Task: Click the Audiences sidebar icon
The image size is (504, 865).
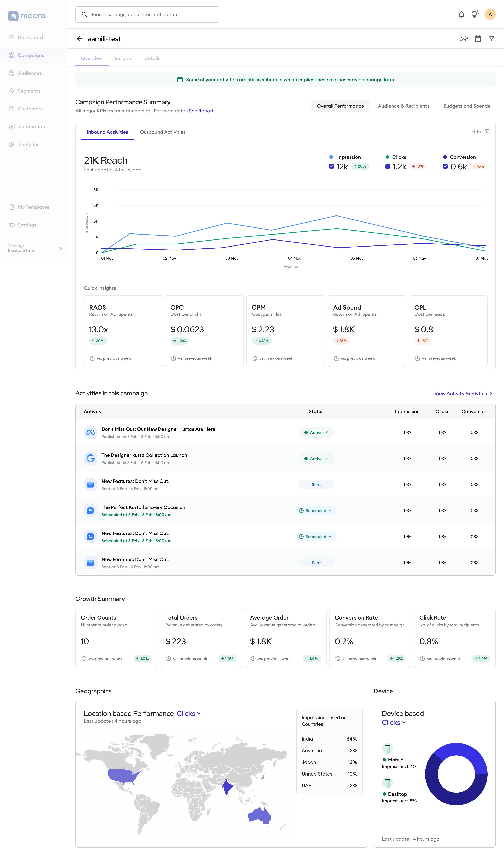Action: (x=12, y=73)
